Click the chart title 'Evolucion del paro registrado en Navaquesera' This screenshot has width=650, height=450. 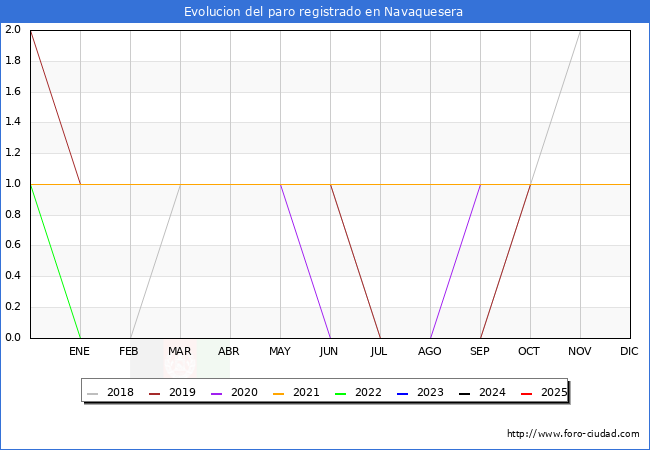323,12
